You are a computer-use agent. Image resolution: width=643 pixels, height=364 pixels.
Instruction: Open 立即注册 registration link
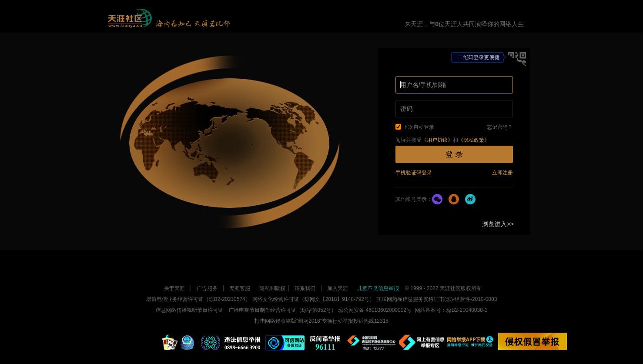[x=502, y=173]
